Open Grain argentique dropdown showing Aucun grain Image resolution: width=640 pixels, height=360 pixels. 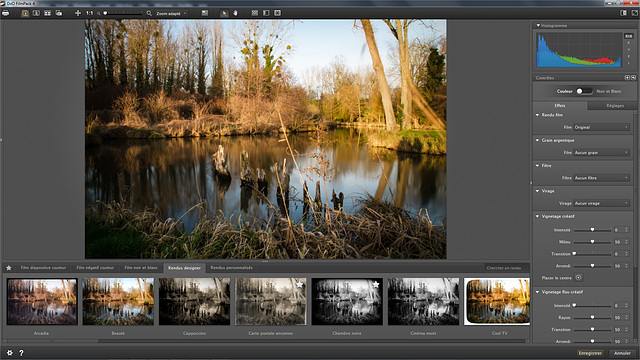(601, 152)
